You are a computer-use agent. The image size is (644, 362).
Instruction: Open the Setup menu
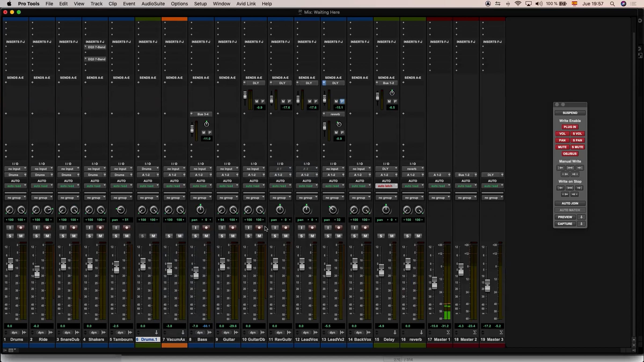click(x=200, y=4)
